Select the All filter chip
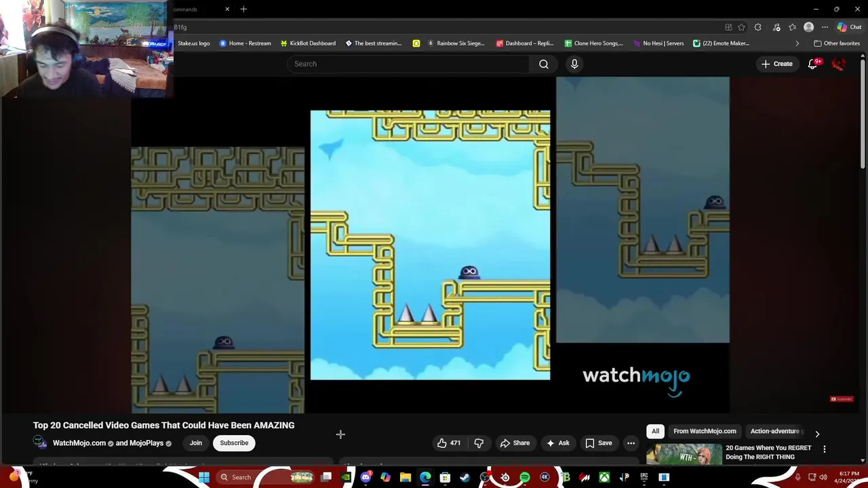 [x=655, y=431]
